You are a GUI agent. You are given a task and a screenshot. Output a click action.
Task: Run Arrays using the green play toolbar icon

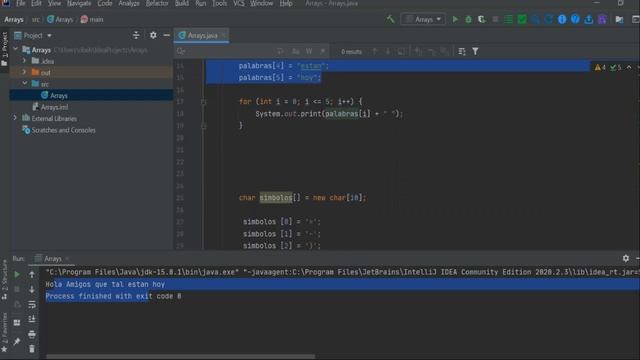[455, 19]
